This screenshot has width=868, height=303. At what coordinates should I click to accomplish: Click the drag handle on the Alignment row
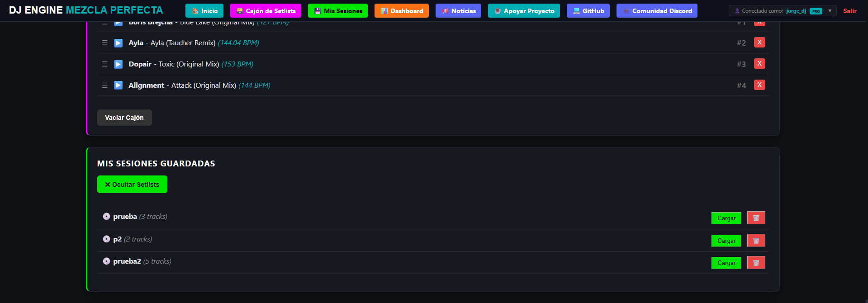coord(104,85)
